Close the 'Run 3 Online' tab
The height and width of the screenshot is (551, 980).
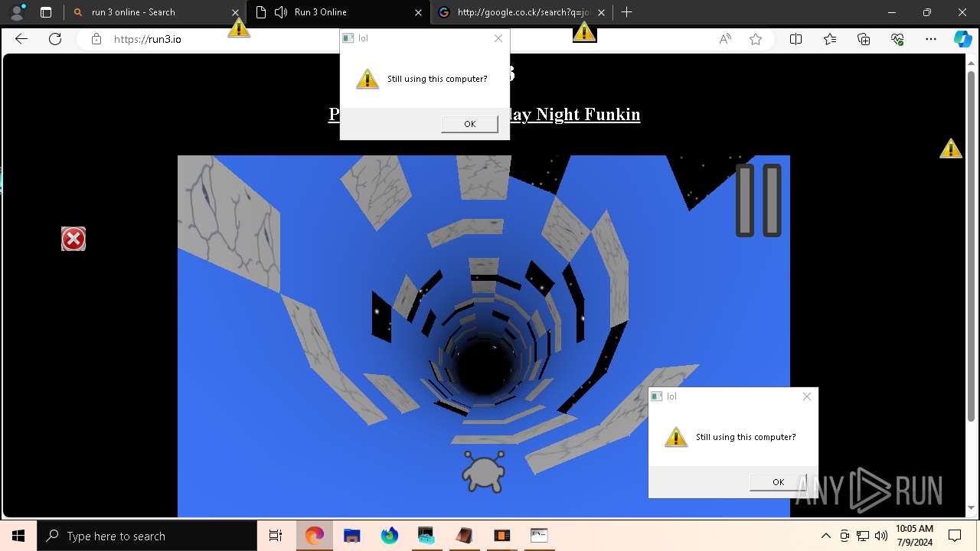pos(419,12)
